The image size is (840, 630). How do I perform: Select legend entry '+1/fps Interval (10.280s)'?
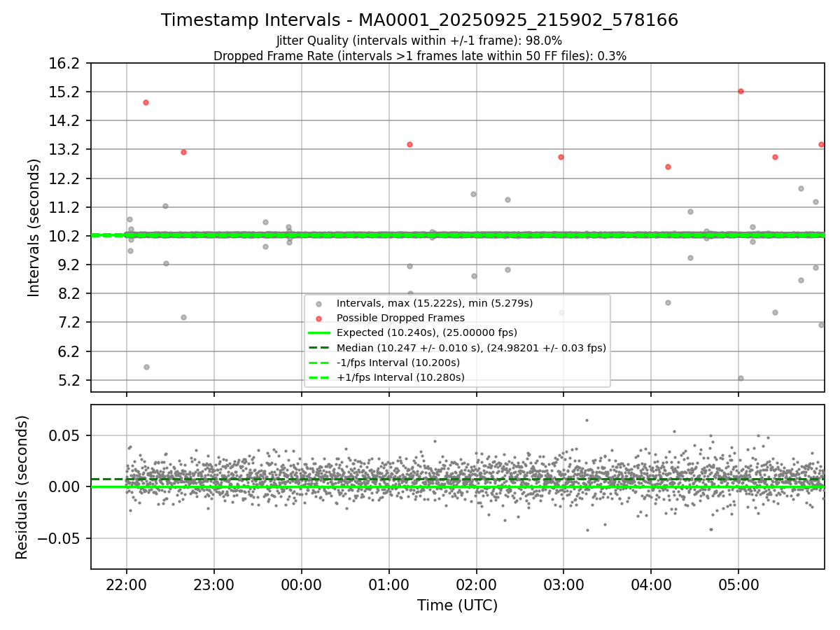tap(400, 377)
